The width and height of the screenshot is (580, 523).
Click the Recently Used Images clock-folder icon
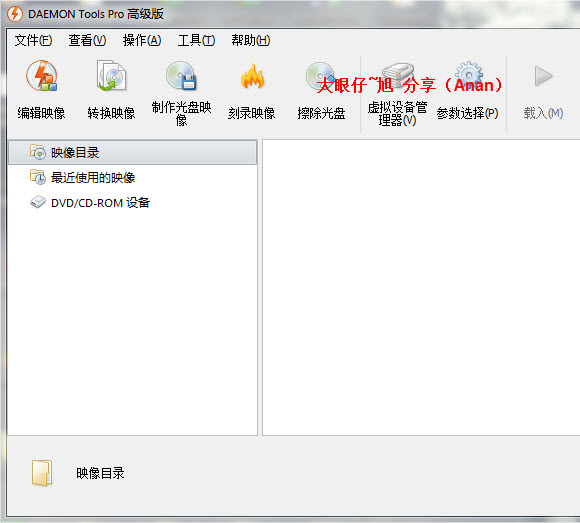point(38,177)
